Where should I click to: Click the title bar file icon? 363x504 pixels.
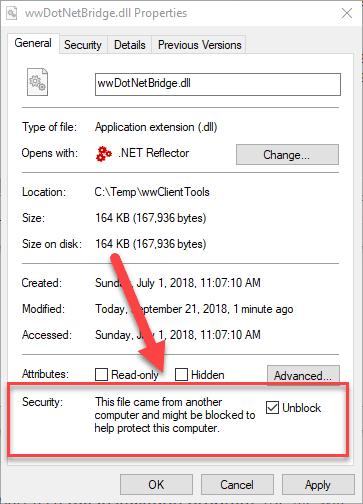click(12, 13)
